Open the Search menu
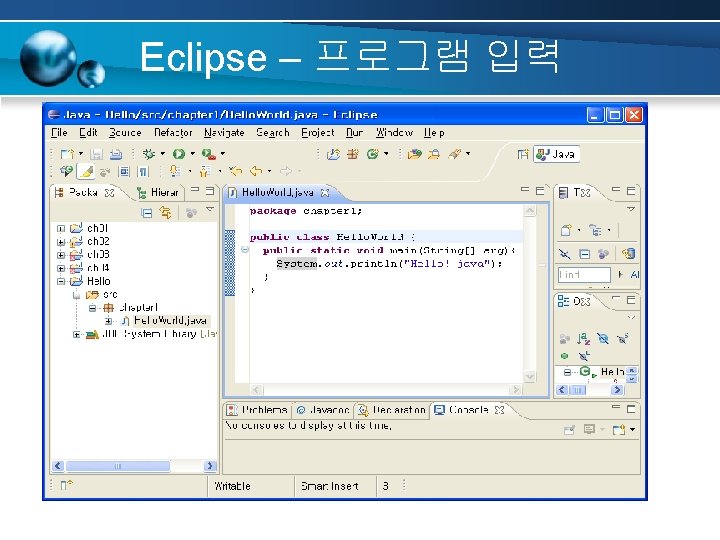Screen dimensions: 720x540 (273, 133)
